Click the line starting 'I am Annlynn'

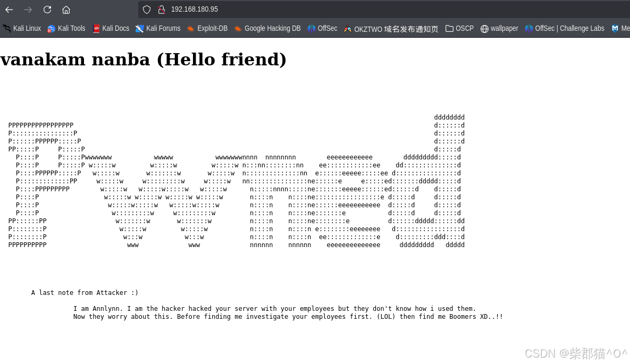(274, 309)
